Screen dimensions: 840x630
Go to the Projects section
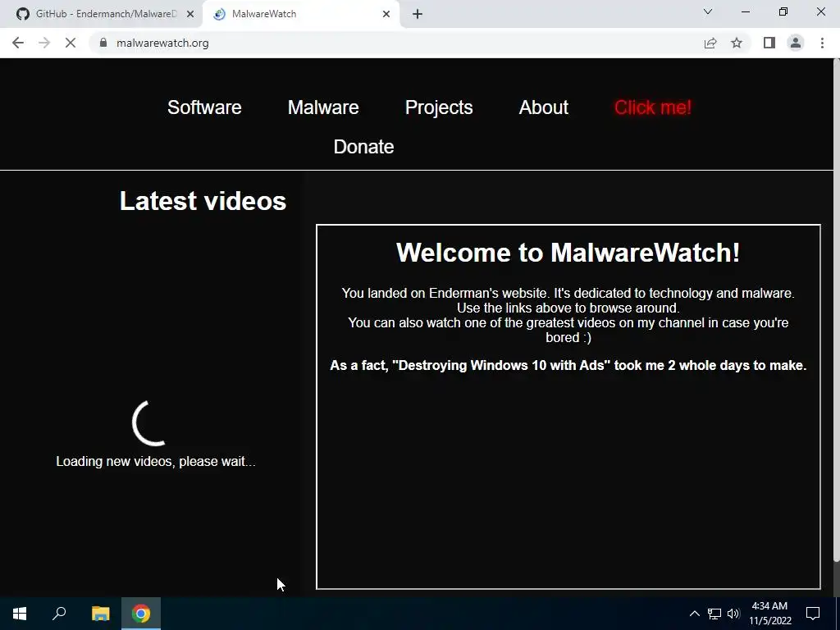point(439,107)
